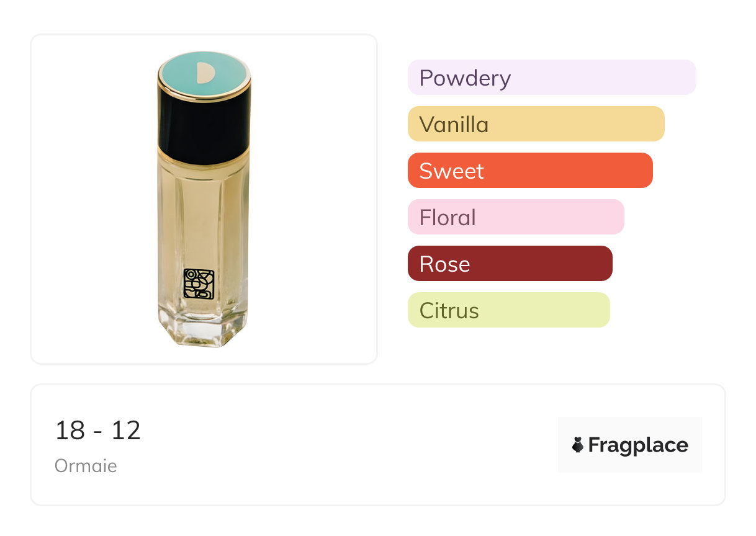Open the Ormaie brand link
The width and height of the screenshot is (756, 536).
tap(86, 466)
